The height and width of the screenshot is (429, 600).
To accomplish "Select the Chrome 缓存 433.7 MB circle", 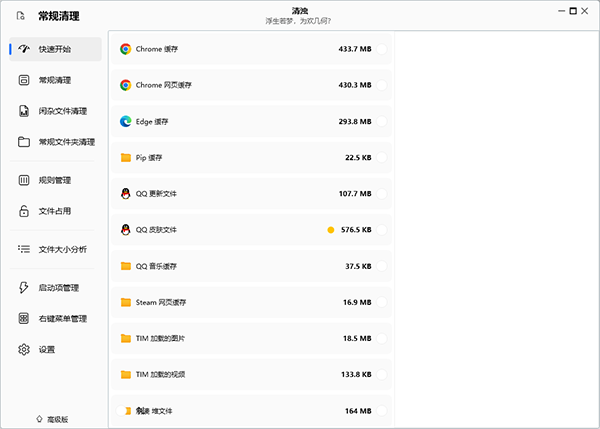I will click(382, 49).
